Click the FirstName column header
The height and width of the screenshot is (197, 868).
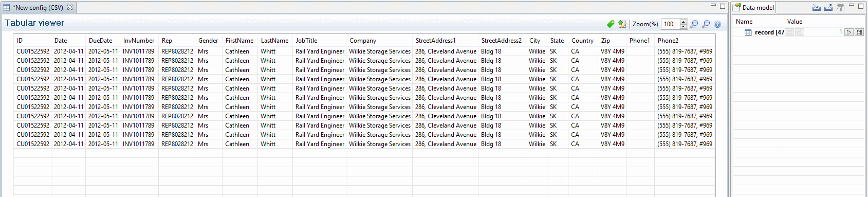coord(240,41)
